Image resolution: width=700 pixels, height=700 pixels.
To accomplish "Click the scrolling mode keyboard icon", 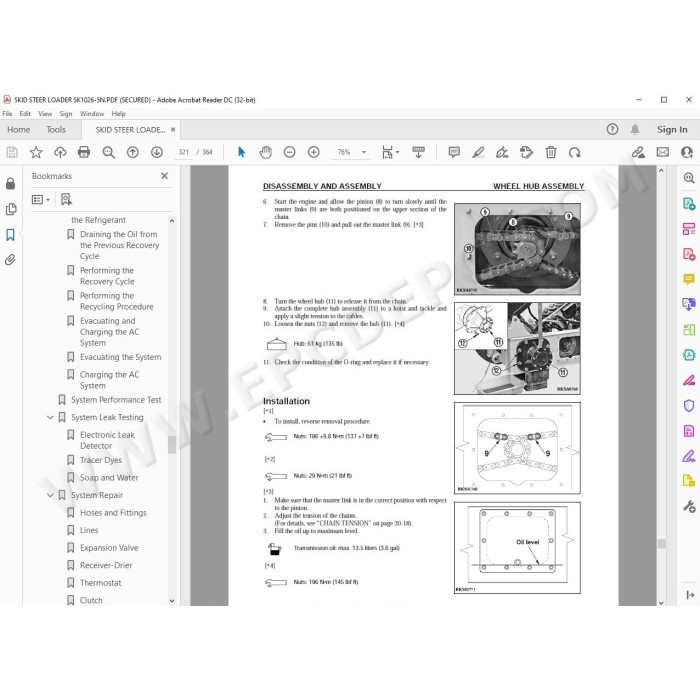I will (x=418, y=153).
